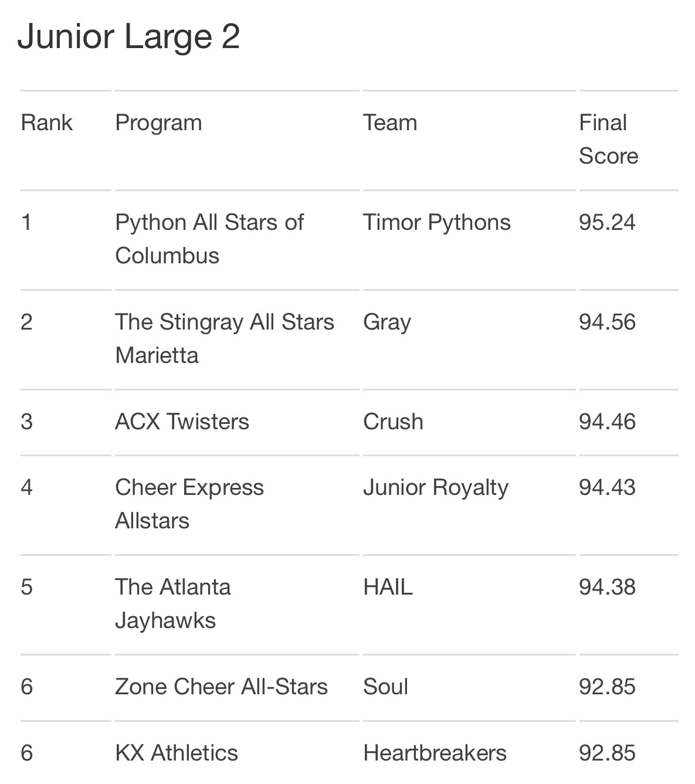This screenshot has height=784, width=695.
Task: Click the Gray team cell
Action: (387, 323)
